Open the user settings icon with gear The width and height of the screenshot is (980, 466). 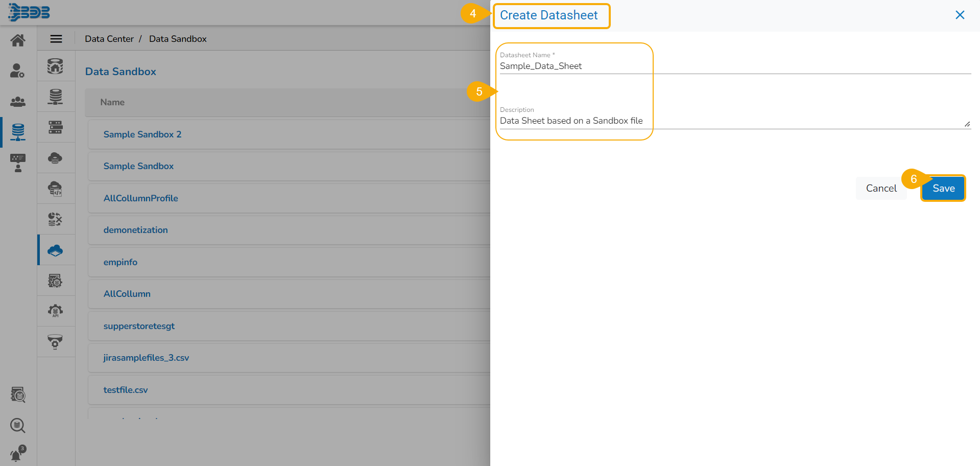coord(17,71)
